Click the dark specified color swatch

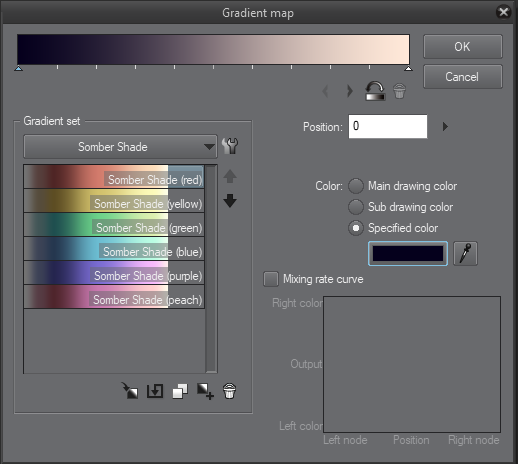tap(408, 254)
